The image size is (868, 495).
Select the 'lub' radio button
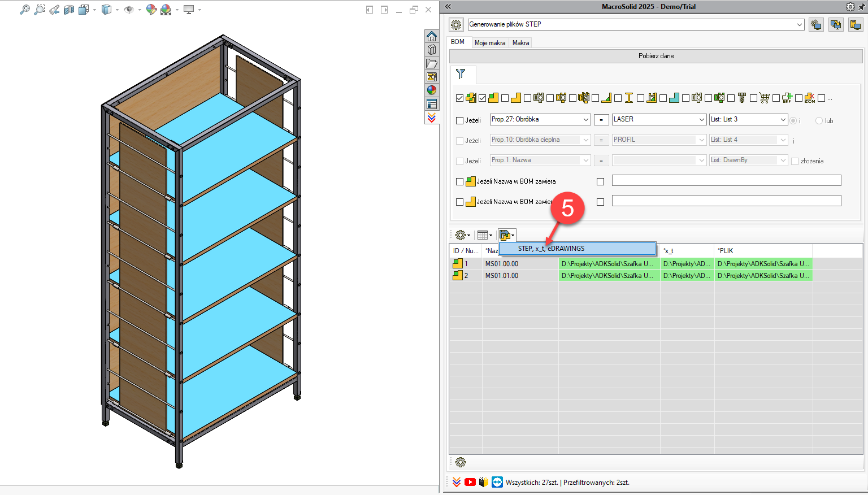pyautogui.click(x=819, y=121)
